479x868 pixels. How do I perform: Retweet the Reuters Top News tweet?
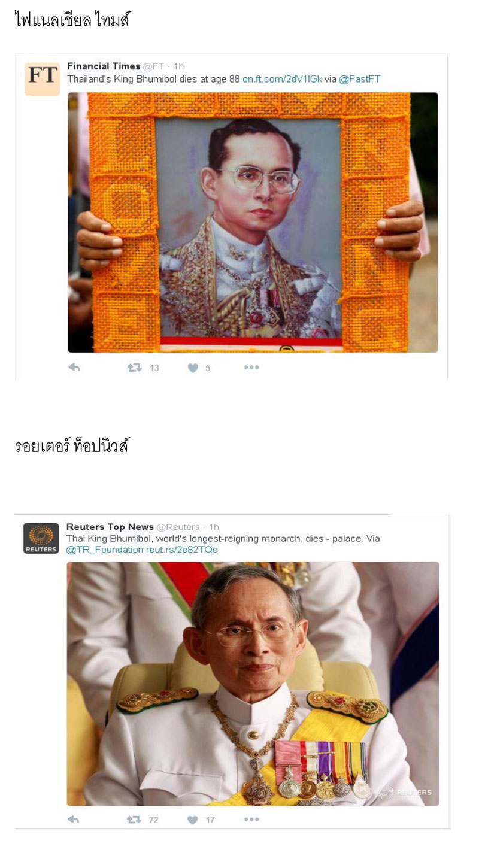pos(134,820)
